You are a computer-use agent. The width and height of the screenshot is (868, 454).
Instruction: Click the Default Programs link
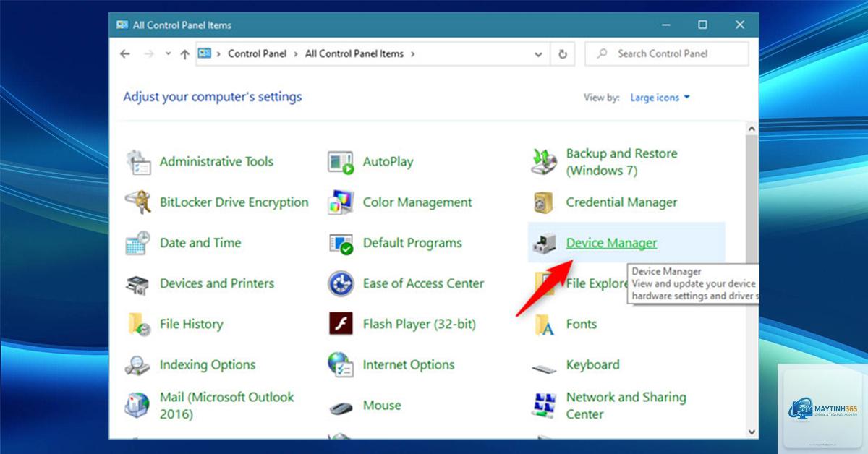click(412, 243)
